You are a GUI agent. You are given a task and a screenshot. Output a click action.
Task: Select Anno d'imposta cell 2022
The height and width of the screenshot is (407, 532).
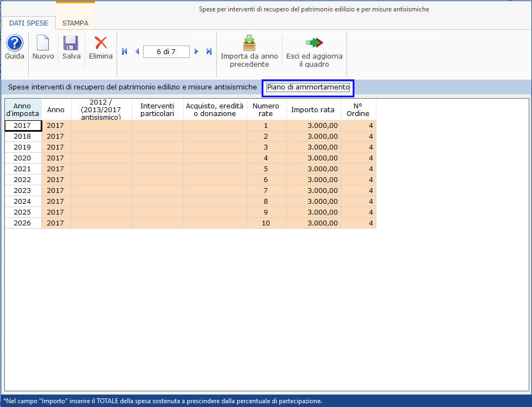[23, 180]
